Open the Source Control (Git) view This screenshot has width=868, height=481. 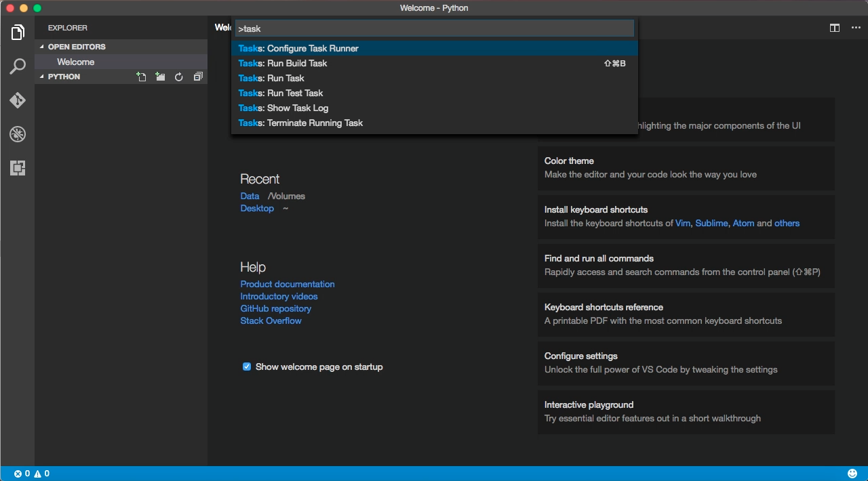18,100
